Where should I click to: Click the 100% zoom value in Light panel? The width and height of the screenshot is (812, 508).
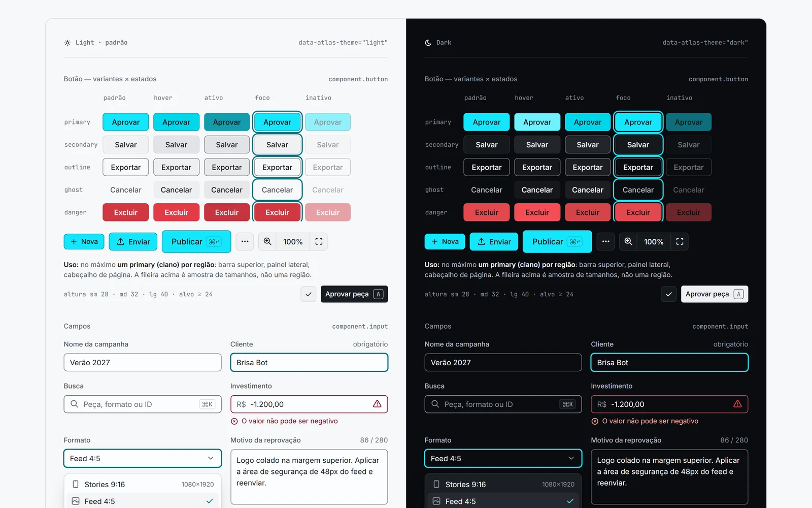pos(293,242)
